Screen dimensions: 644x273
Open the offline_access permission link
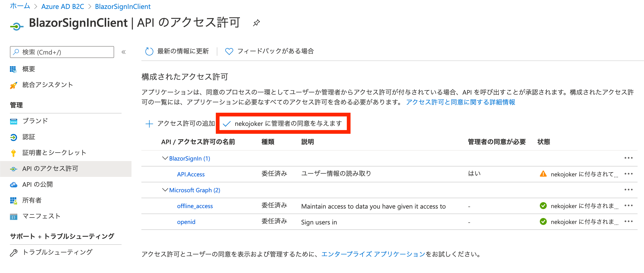tap(195, 206)
